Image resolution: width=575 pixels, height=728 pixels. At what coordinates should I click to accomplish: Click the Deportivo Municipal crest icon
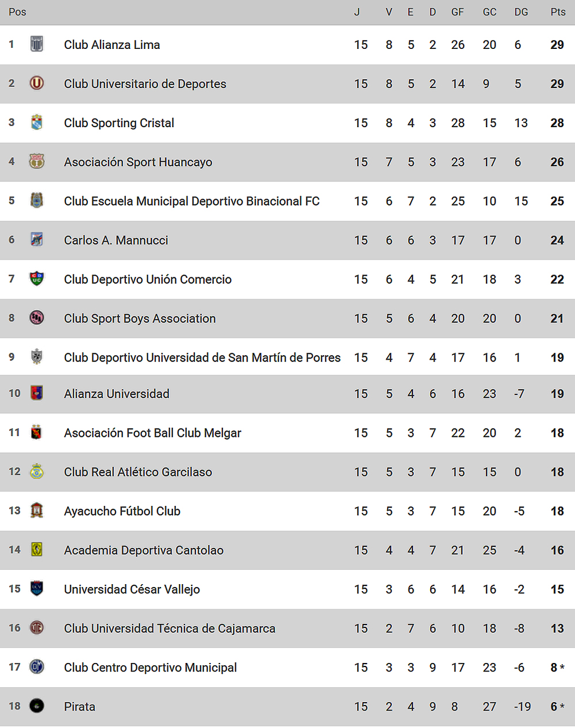pyautogui.click(x=37, y=667)
